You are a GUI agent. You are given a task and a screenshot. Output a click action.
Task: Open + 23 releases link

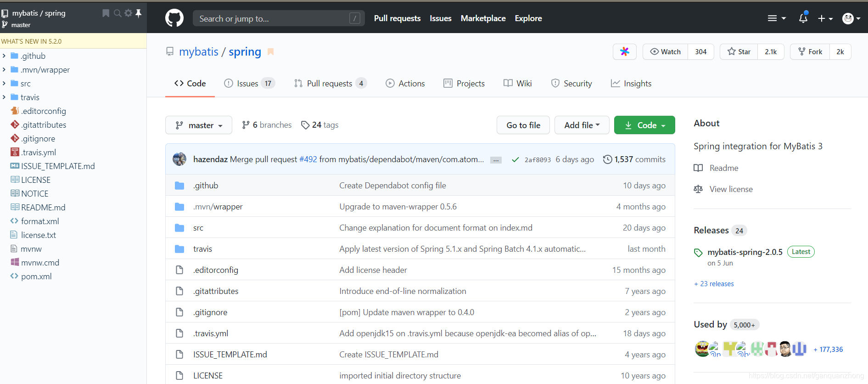tap(714, 284)
